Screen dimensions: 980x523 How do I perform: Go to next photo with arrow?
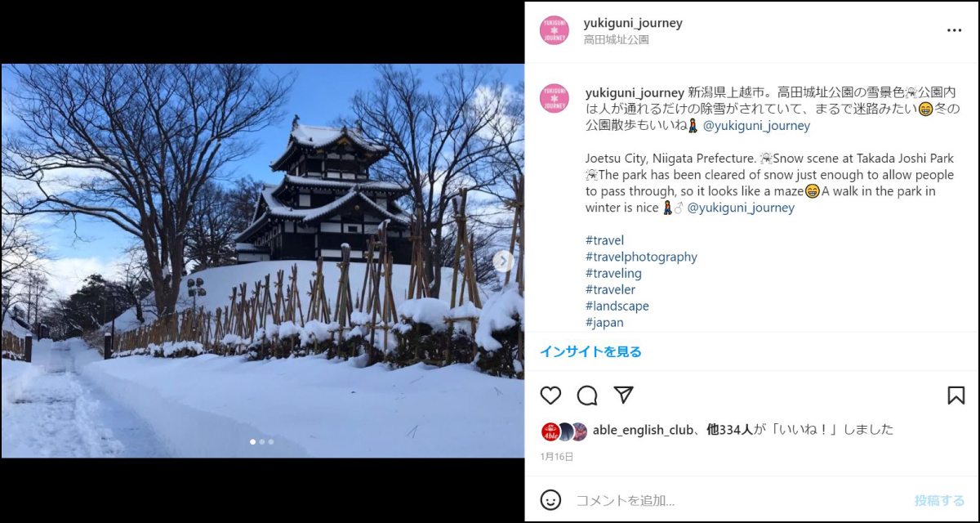click(503, 261)
